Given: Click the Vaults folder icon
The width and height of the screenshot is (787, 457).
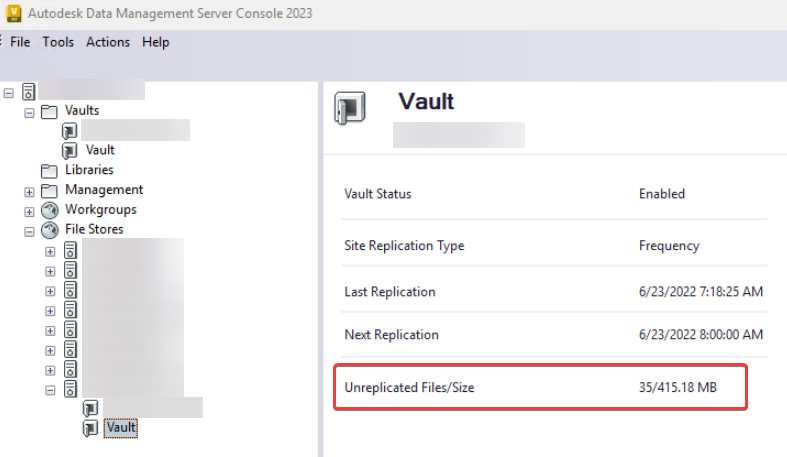Looking at the screenshot, I should 49,111.
